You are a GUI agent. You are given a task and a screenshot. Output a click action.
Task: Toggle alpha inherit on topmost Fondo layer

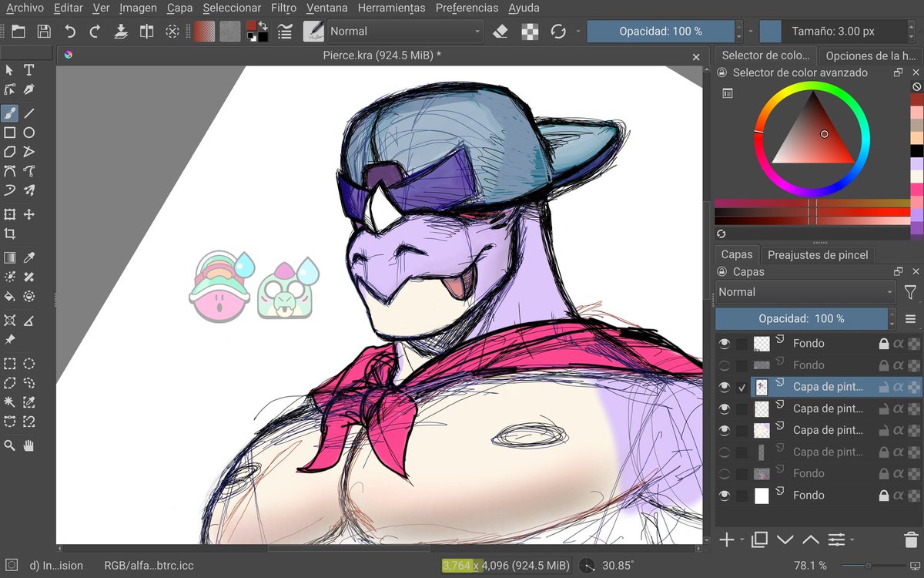(x=899, y=344)
